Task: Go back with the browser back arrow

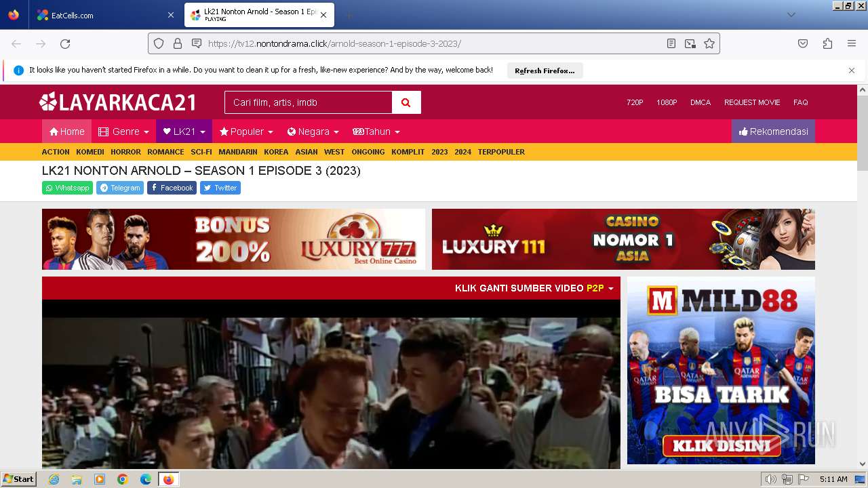Action: pyautogui.click(x=16, y=43)
